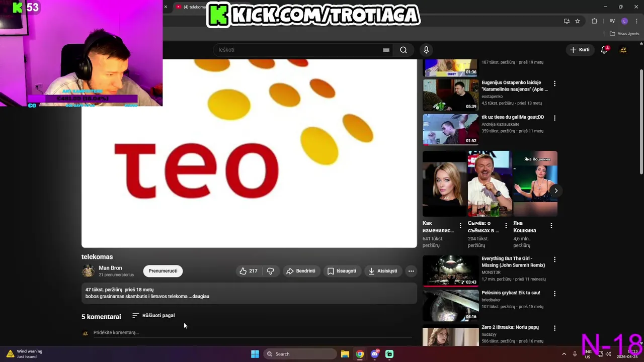
Task: Open Chrome three-dot menu
Action: [637, 21]
